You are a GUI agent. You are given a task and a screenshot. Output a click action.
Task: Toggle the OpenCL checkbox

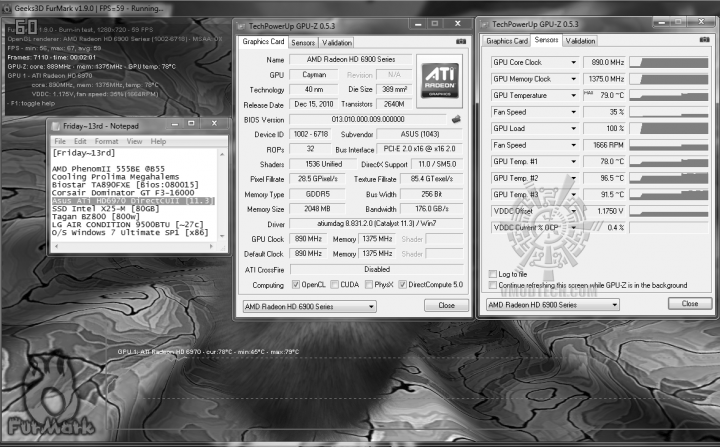click(296, 285)
